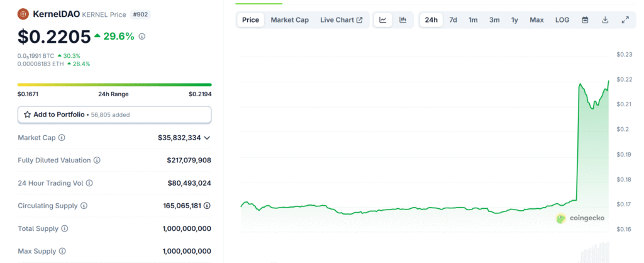This screenshot has height=263, width=644.
Task: Click the KernelDAO coin logo icon
Action: (x=23, y=14)
